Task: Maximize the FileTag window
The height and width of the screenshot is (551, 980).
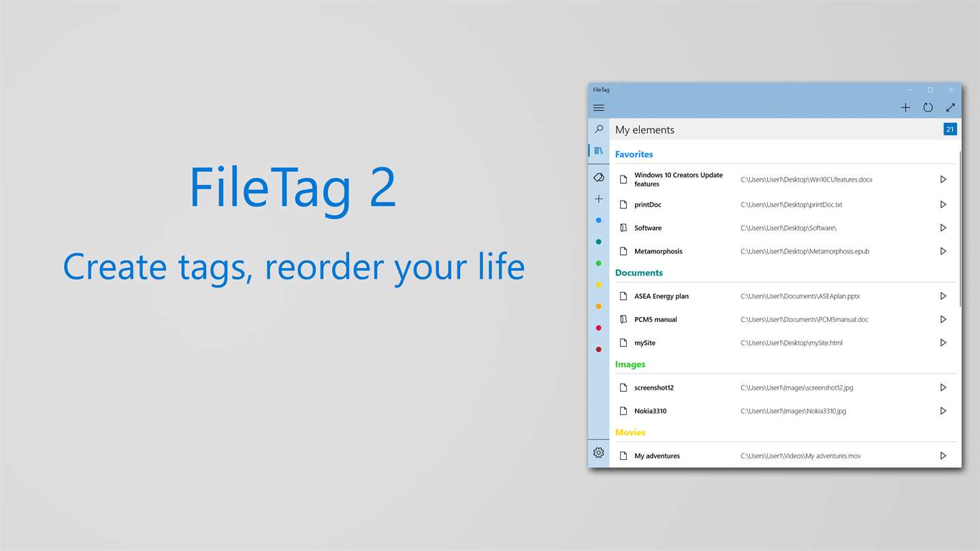Action: click(x=930, y=90)
